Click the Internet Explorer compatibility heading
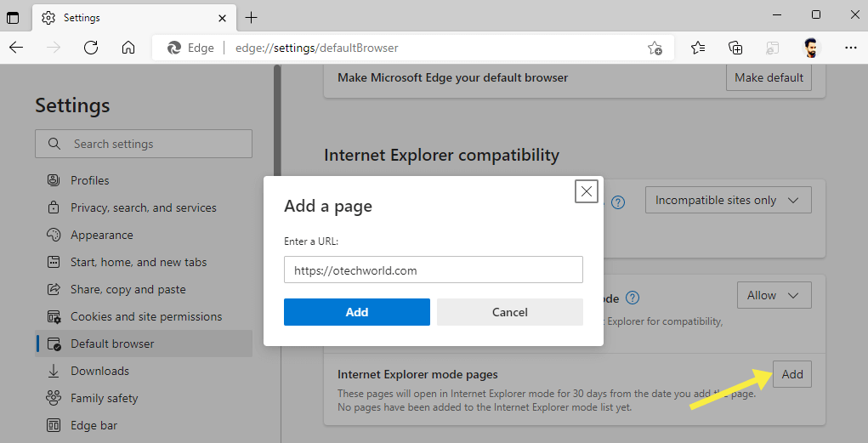868x443 pixels. pos(442,155)
